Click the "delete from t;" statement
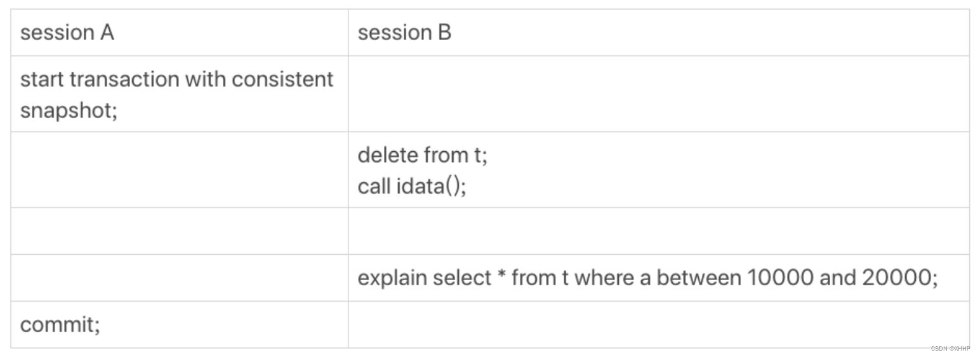 click(422, 155)
